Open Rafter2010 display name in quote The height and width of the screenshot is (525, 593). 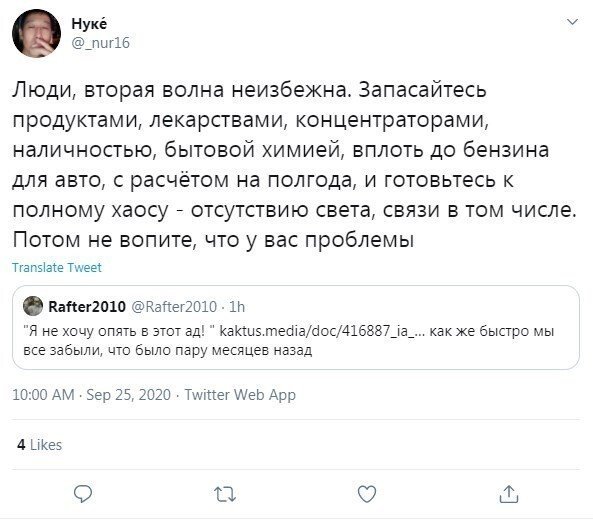click(x=87, y=306)
